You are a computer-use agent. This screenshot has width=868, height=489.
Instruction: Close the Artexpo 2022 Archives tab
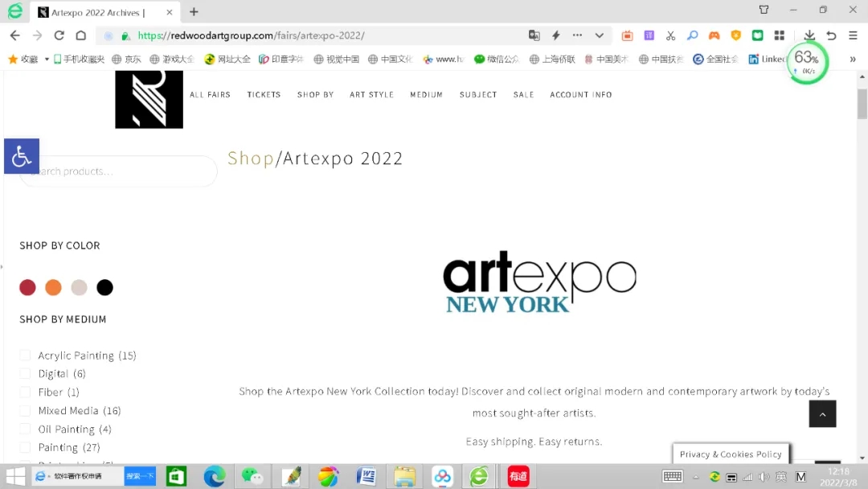(170, 12)
